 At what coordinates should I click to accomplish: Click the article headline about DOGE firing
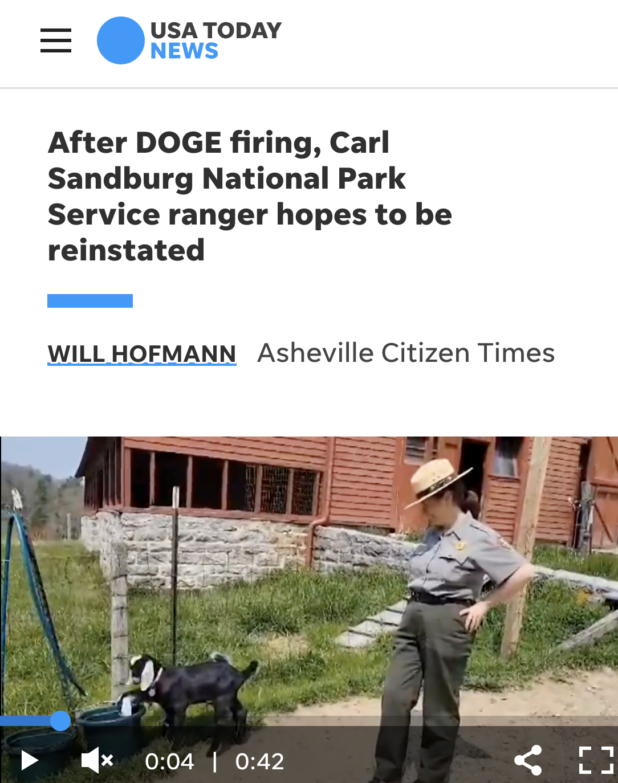250,196
